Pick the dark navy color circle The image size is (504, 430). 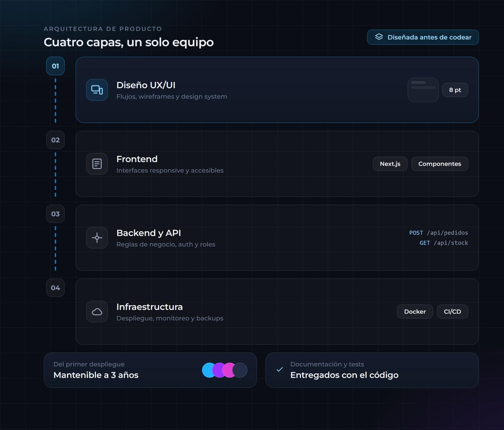tap(240, 370)
